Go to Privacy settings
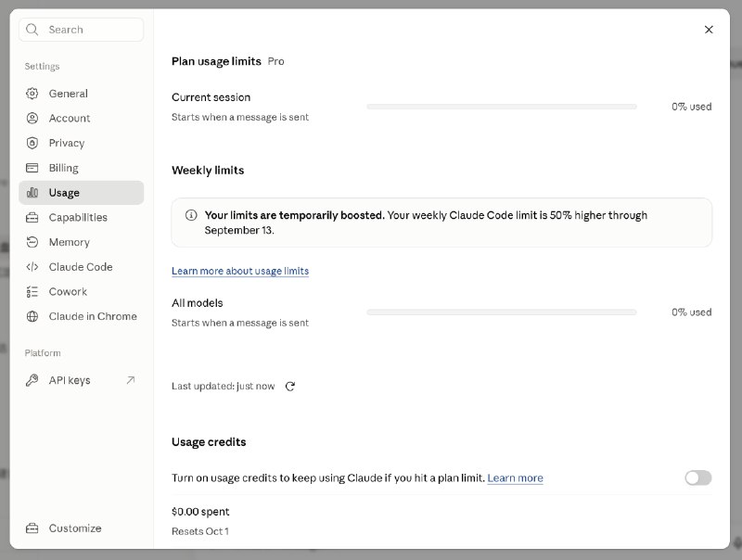 point(82,143)
